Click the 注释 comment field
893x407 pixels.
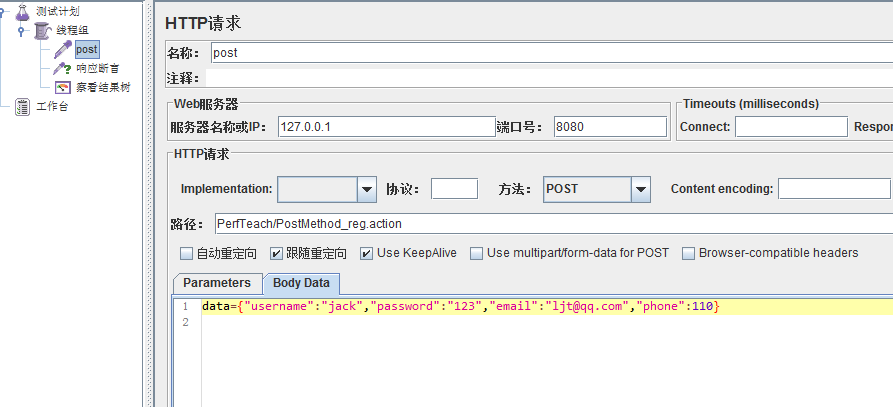tap(549, 78)
